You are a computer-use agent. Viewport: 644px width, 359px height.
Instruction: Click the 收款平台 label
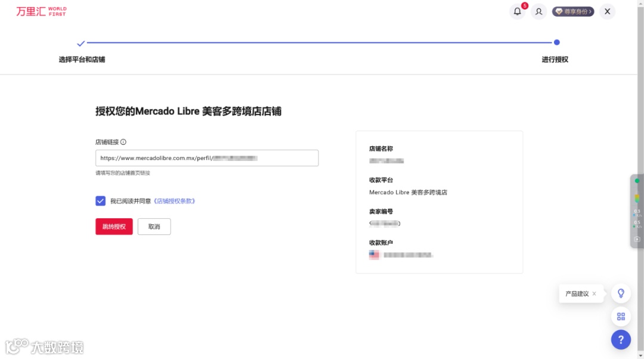tap(380, 180)
